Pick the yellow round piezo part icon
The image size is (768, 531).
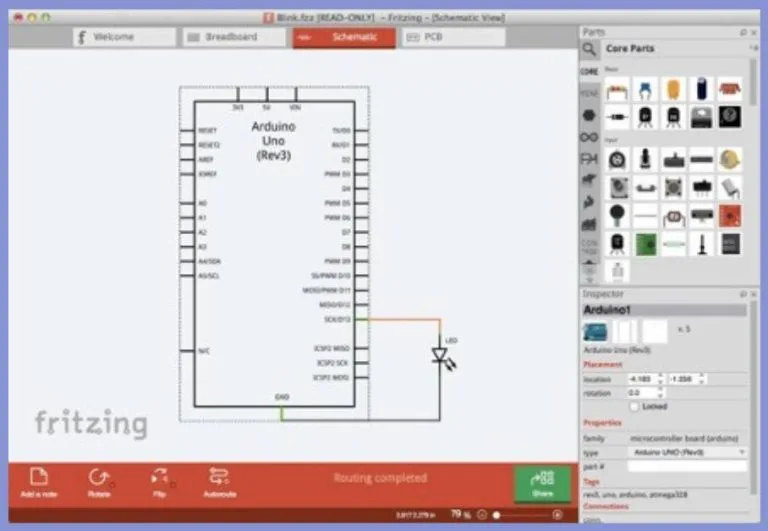[730, 160]
